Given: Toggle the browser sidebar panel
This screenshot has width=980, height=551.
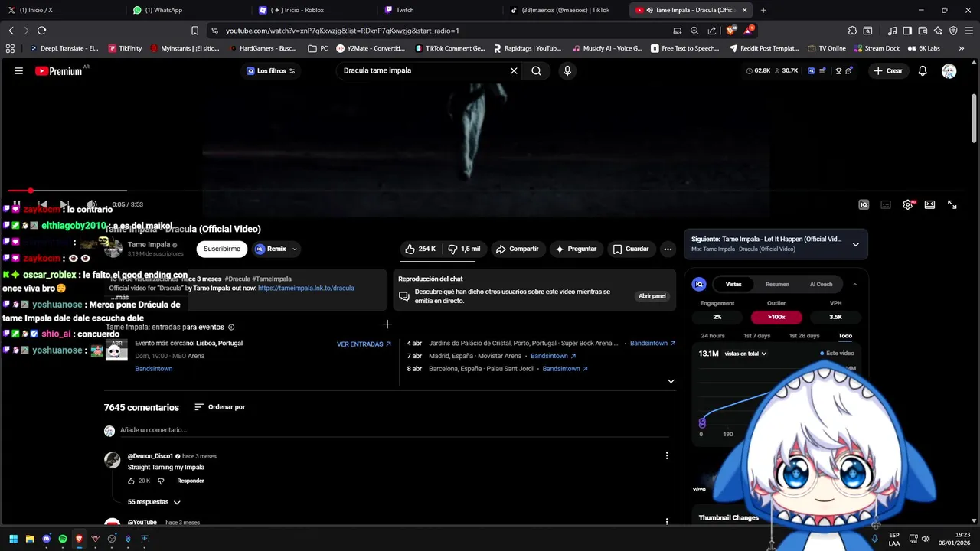Looking at the screenshot, I should click(907, 31).
